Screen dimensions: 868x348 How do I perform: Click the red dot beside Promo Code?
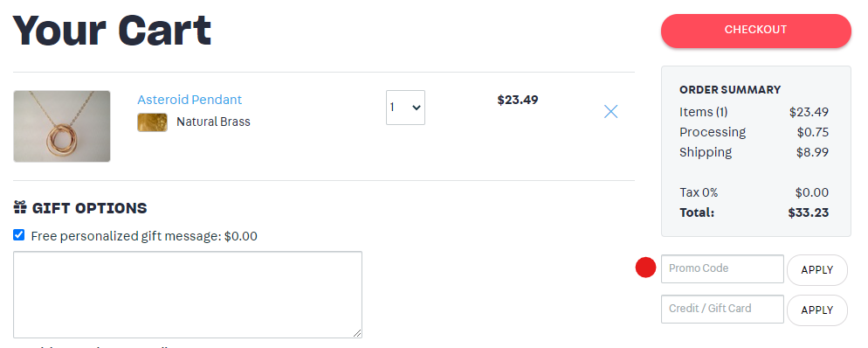645,268
